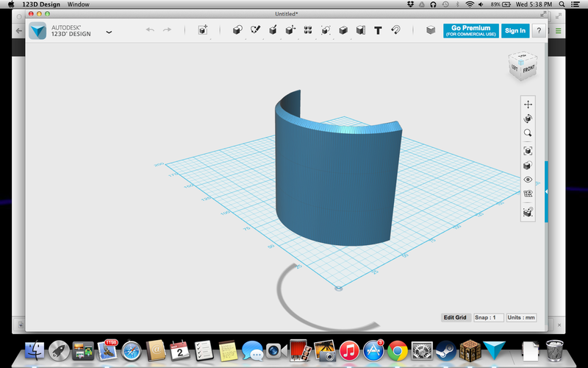Click the Autodesk 123D Design logo
Viewport: 588px width, 368px height.
pyautogui.click(x=37, y=31)
